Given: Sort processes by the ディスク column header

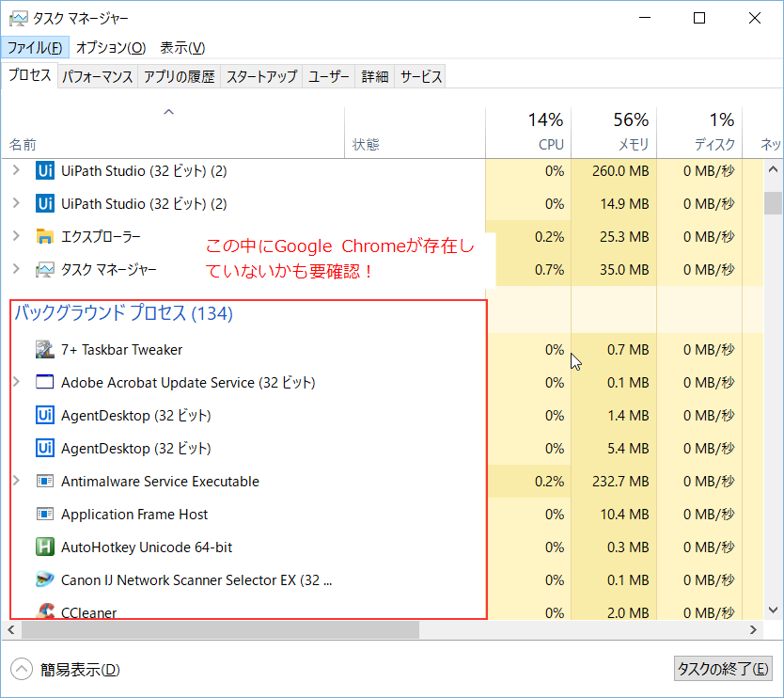Looking at the screenshot, I should coord(699,133).
